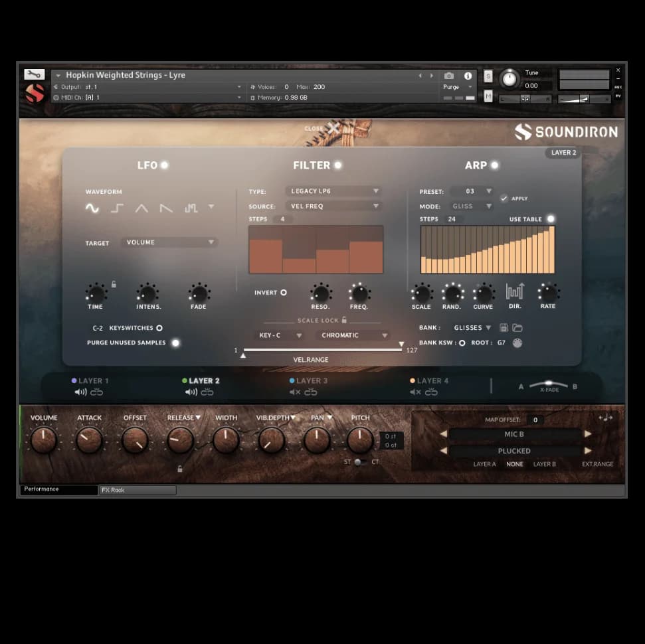The width and height of the screenshot is (645, 644).
Task: Select the triangle waveform icon
Action: click(141, 208)
